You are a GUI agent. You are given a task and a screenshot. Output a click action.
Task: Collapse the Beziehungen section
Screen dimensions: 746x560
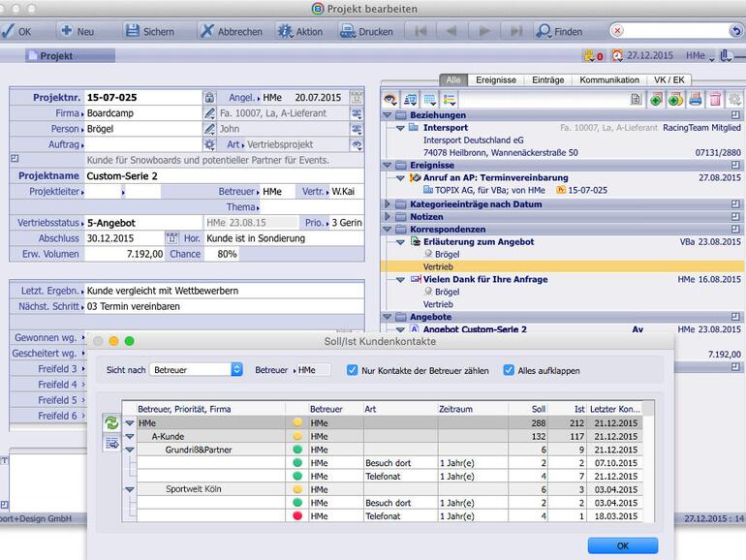pyautogui.click(x=389, y=115)
